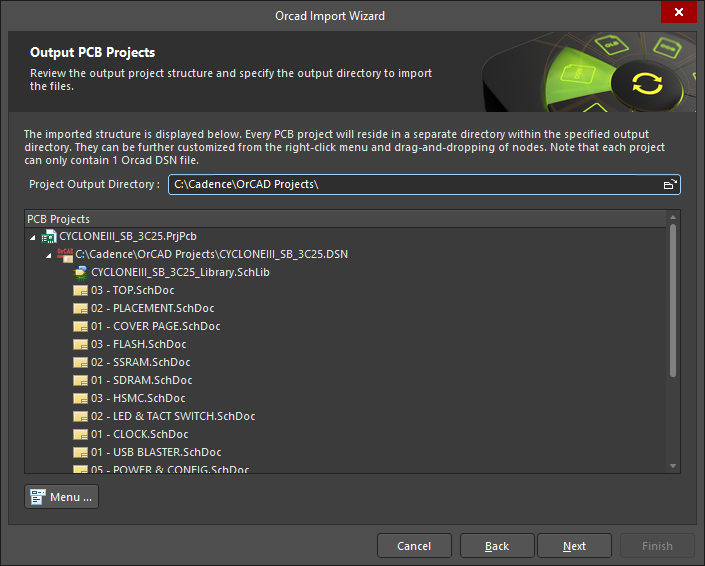The height and width of the screenshot is (566, 705).
Task: Click the scroll down arrow of project list
Action: click(x=673, y=466)
